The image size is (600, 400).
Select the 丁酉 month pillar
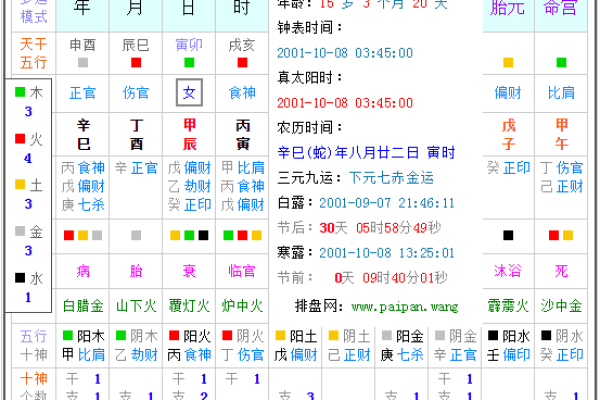click(x=136, y=134)
